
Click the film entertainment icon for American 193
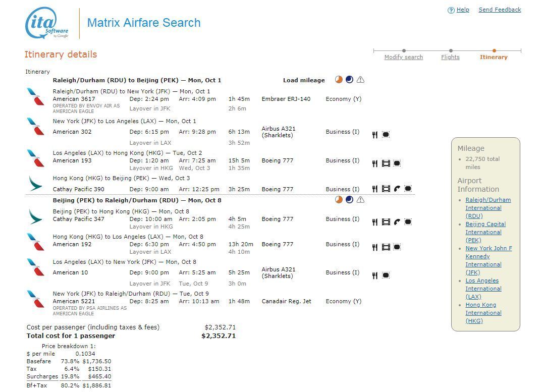click(x=386, y=163)
